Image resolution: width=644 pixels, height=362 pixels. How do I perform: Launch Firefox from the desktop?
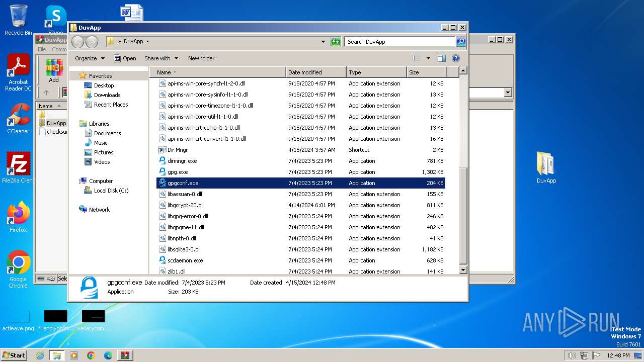coord(18,217)
